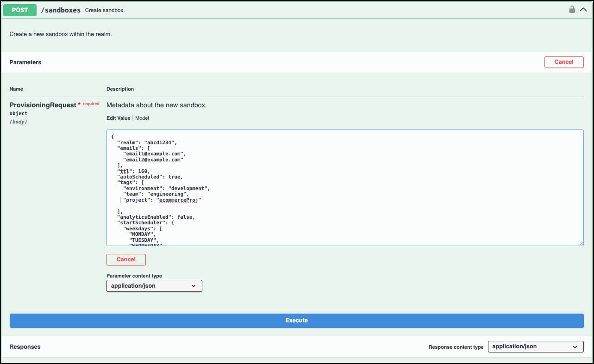
Task: Click the "emails": [ line
Action: tap(133, 148)
